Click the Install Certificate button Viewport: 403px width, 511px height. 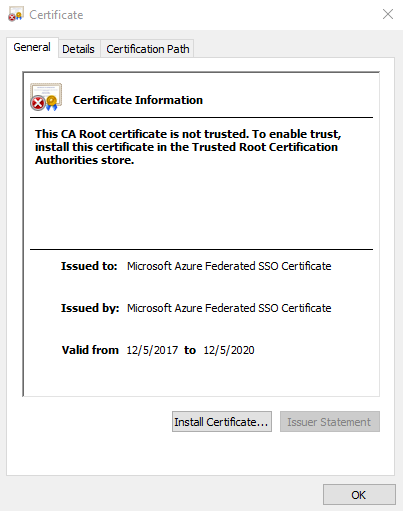point(222,422)
